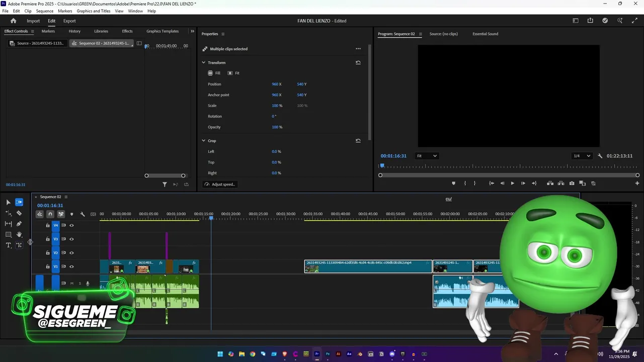
Task: Open Properties panel menu
Action: click(x=223, y=34)
